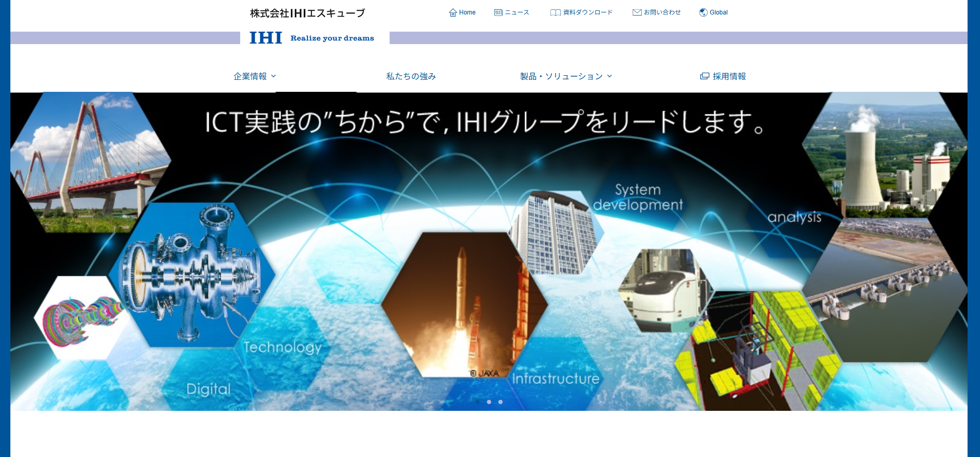Click the envelope icon for お問い合わせ
Image resolution: width=980 pixels, height=457 pixels.
(637, 12)
